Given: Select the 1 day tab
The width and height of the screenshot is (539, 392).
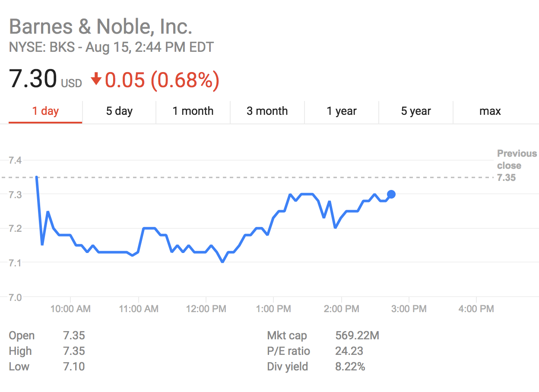Looking at the screenshot, I should tap(45, 111).
